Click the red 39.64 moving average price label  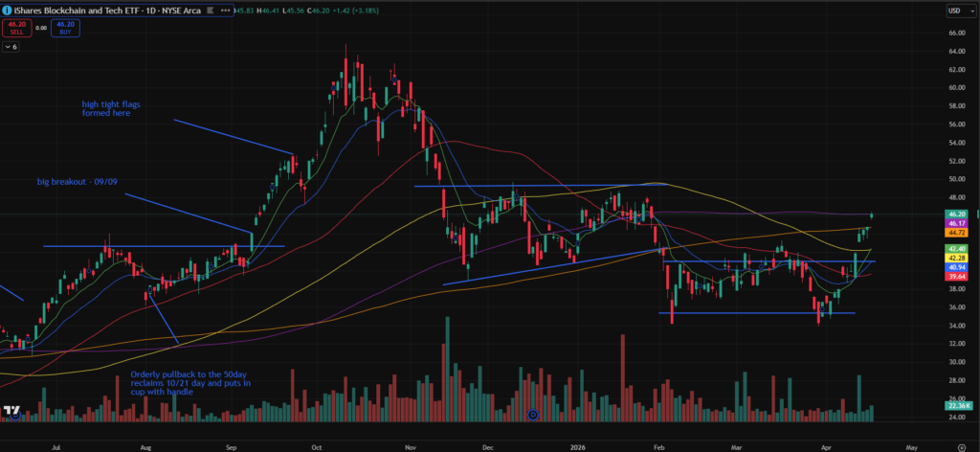[955, 279]
